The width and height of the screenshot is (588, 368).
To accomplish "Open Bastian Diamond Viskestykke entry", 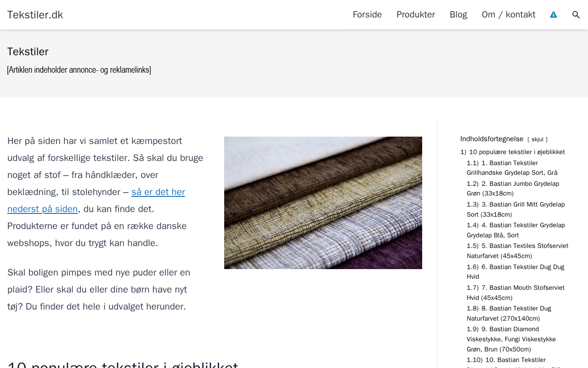I will pyautogui.click(x=511, y=339).
